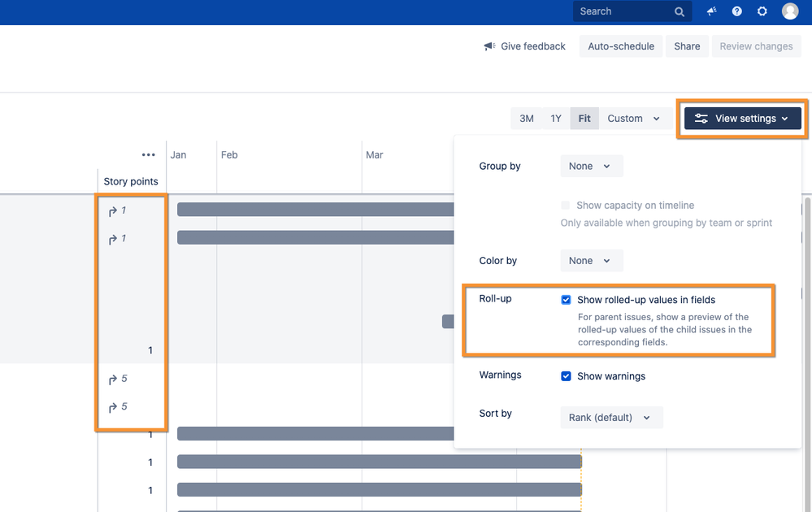Open the settings gear icon

tap(762, 11)
